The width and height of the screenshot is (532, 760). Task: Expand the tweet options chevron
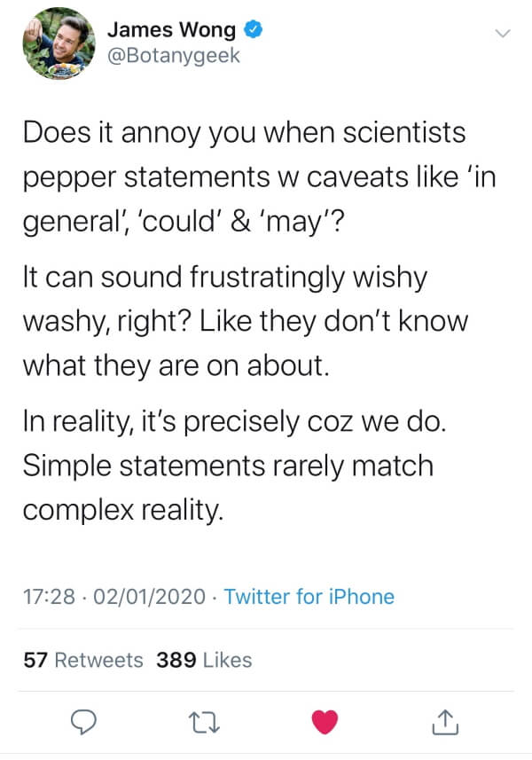tap(503, 34)
